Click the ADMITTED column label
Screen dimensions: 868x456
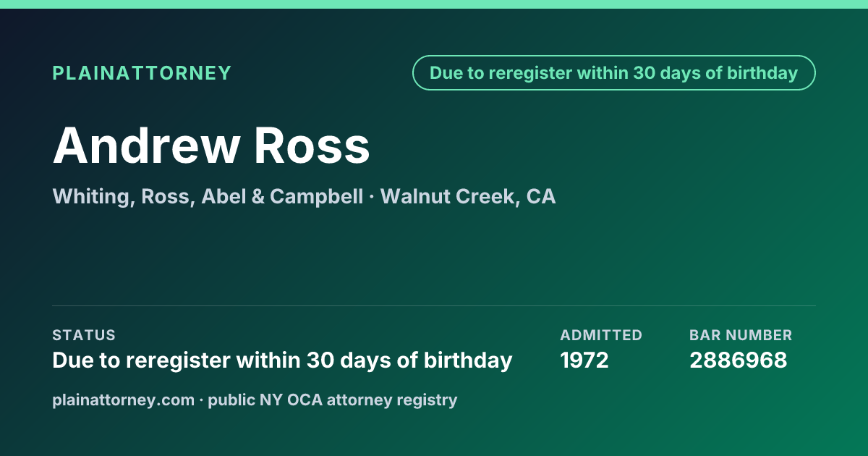[x=601, y=335]
